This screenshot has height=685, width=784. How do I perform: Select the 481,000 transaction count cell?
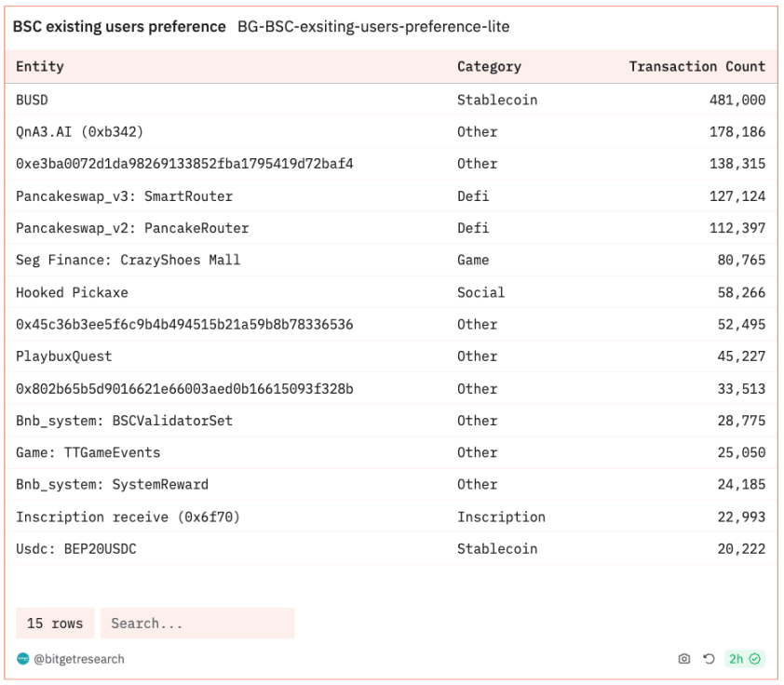(735, 100)
